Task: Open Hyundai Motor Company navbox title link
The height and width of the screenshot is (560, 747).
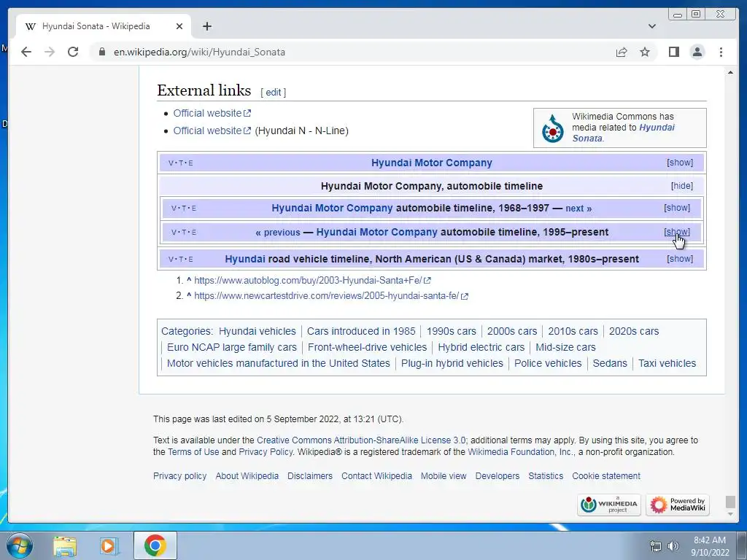Action: 432,163
